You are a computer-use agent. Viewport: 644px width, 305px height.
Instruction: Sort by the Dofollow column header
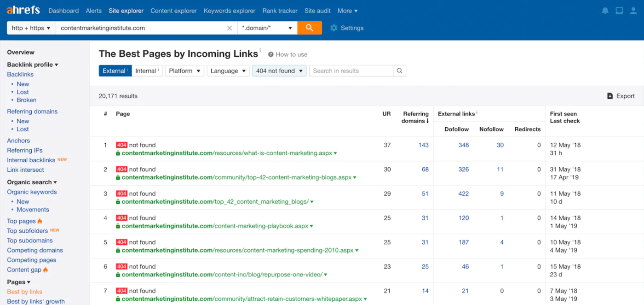pos(456,129)
